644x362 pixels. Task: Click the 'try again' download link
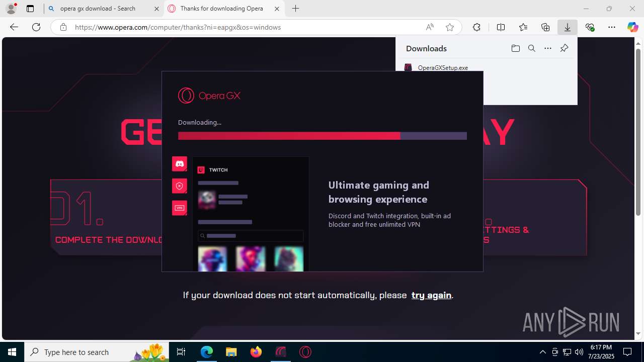pos(431,295)
